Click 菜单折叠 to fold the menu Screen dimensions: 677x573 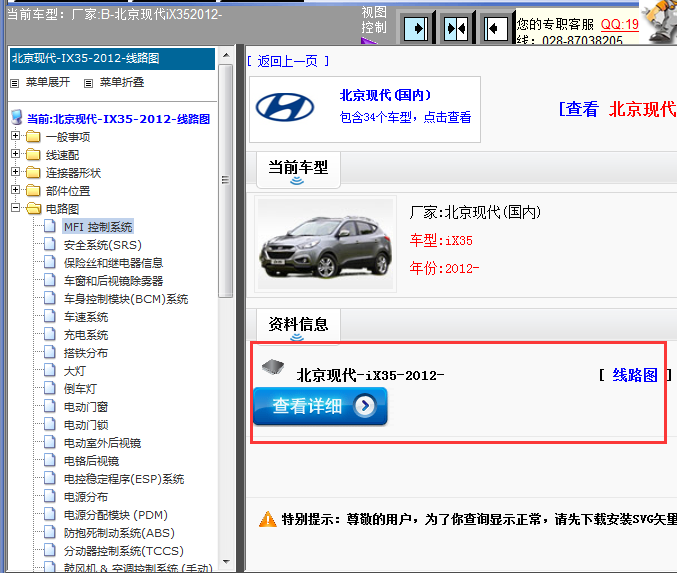point(122,82)
